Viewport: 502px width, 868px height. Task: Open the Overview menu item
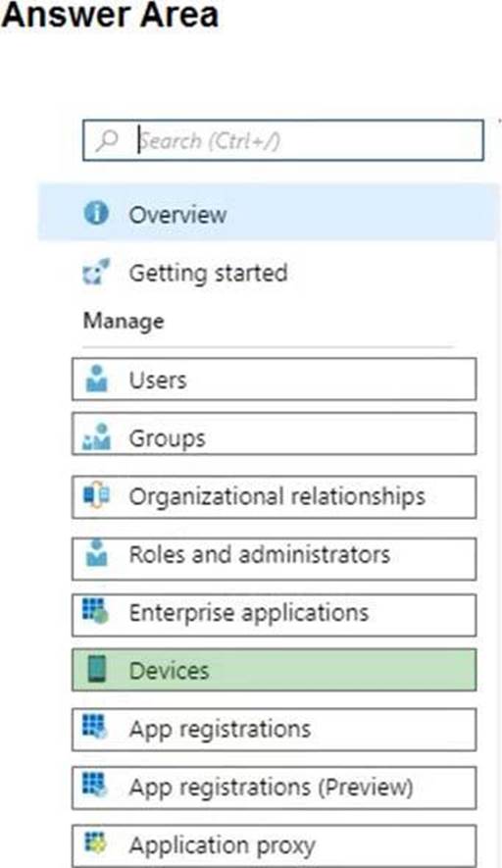tap(267, 214)
